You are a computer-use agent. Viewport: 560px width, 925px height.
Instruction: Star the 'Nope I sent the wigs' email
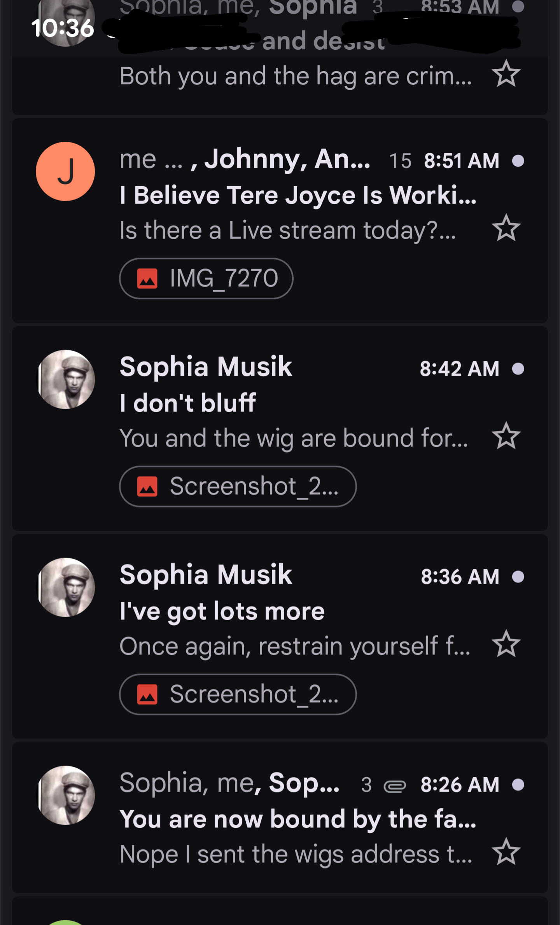pos(506,852)
